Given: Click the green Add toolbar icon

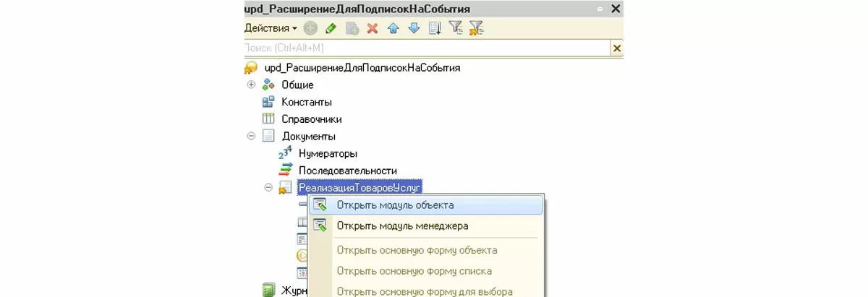Looking at the screenshot, I should 310,28.
